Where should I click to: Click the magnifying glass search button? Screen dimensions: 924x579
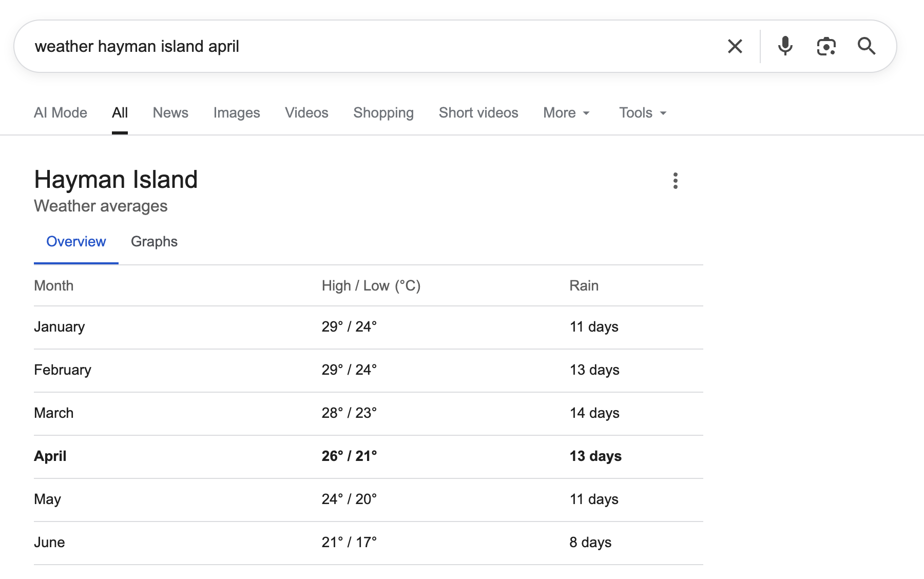point(867,46)
